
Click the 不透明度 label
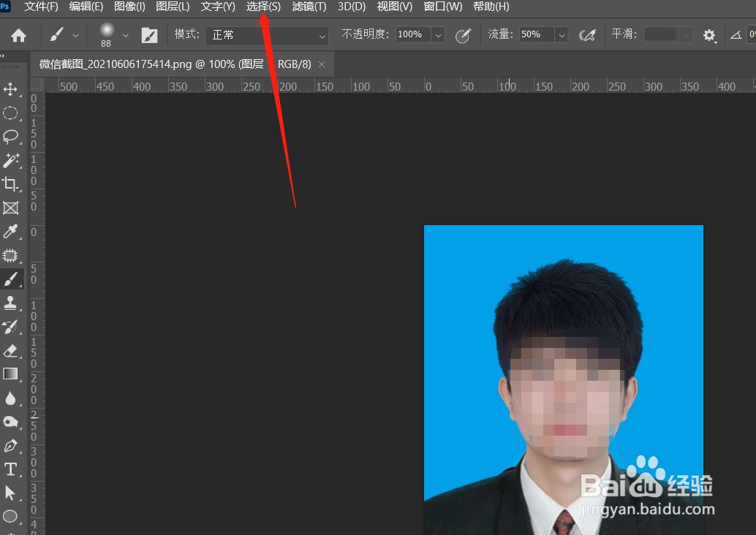pyautogui.click(x=365, y=34)
